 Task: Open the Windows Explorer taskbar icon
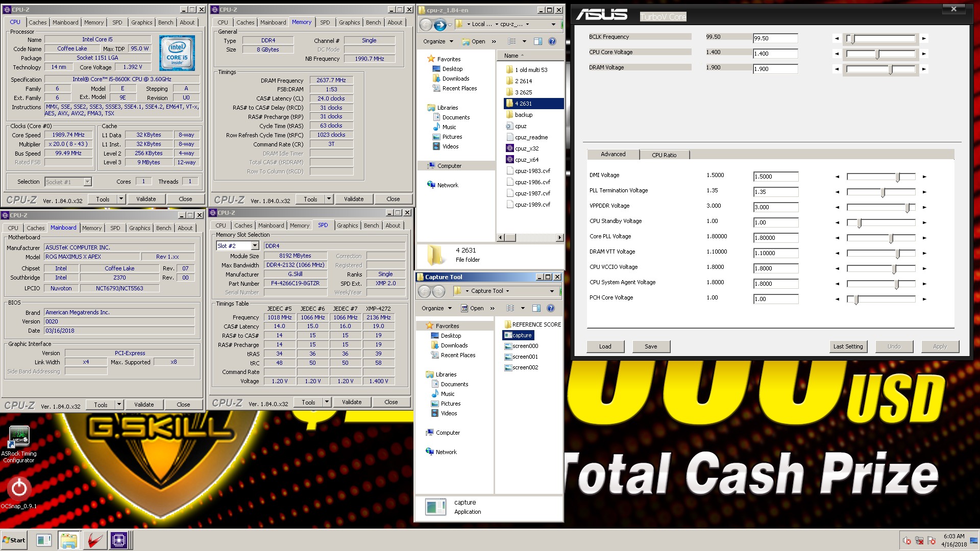point(68,540)
